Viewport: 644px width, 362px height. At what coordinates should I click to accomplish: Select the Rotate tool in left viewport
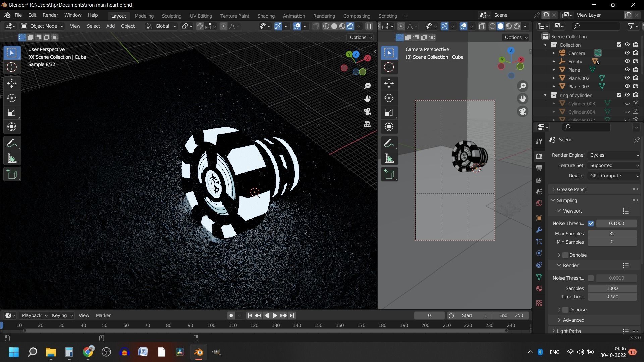click(x=12, y=98)
